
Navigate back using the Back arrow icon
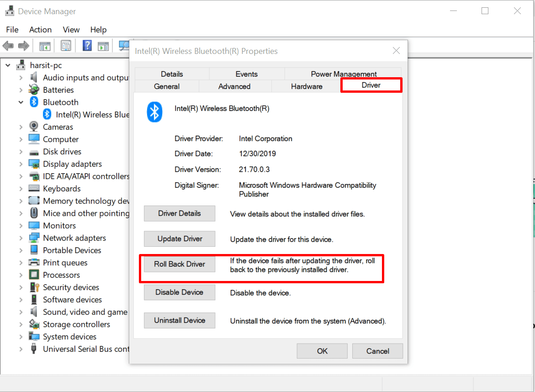[x=8, y=45]
